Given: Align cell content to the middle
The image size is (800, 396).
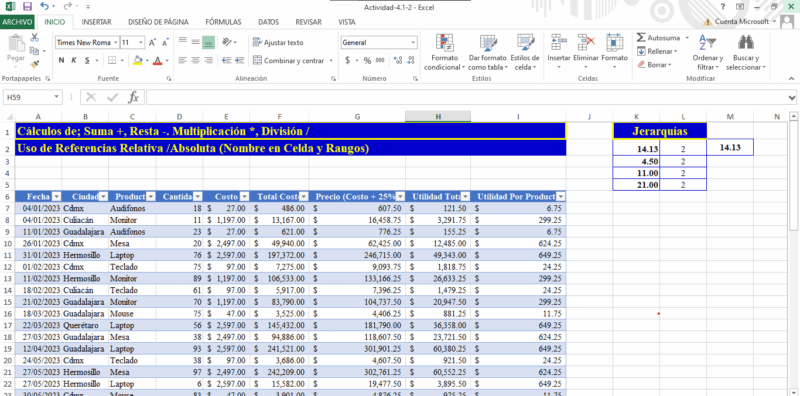Looking at the screenshot, I should pos(195,43).
